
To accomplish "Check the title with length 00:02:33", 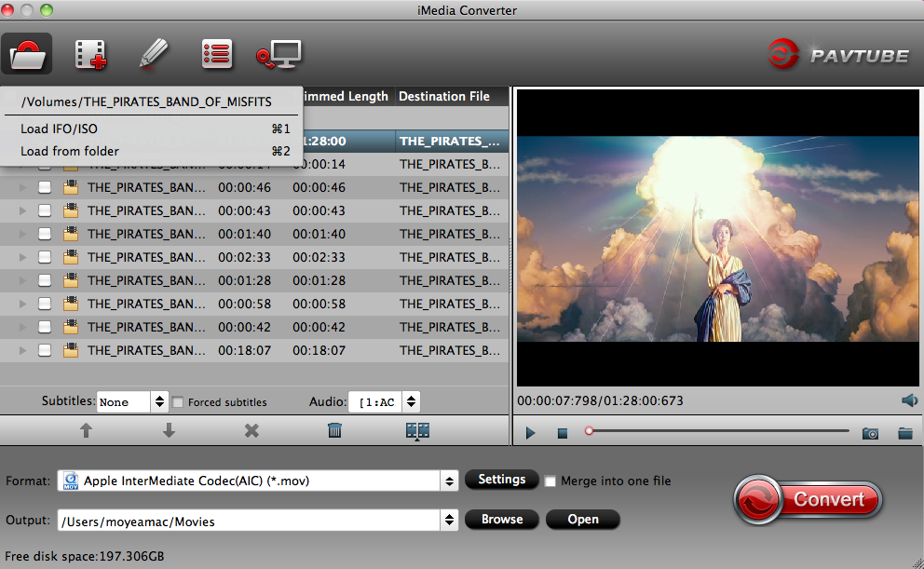I will pos(45,257).
